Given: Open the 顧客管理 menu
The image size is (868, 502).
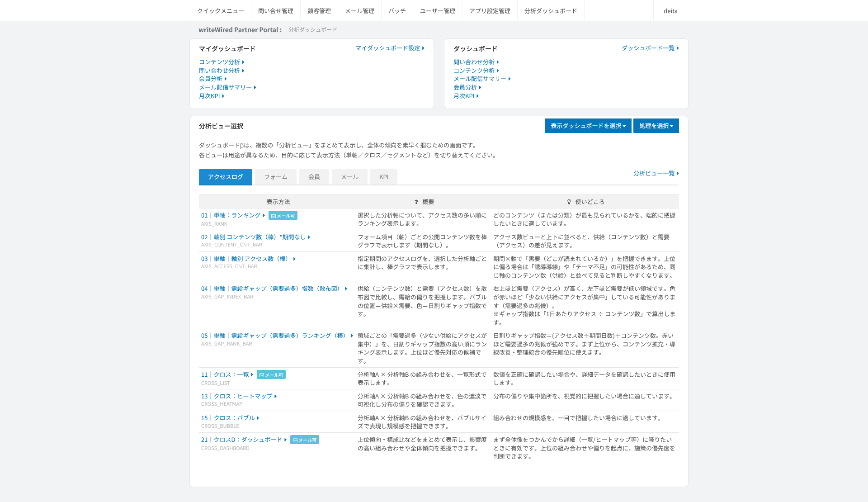Looking at the screenshot, I should pyautogui.click(x=319, y=11).
